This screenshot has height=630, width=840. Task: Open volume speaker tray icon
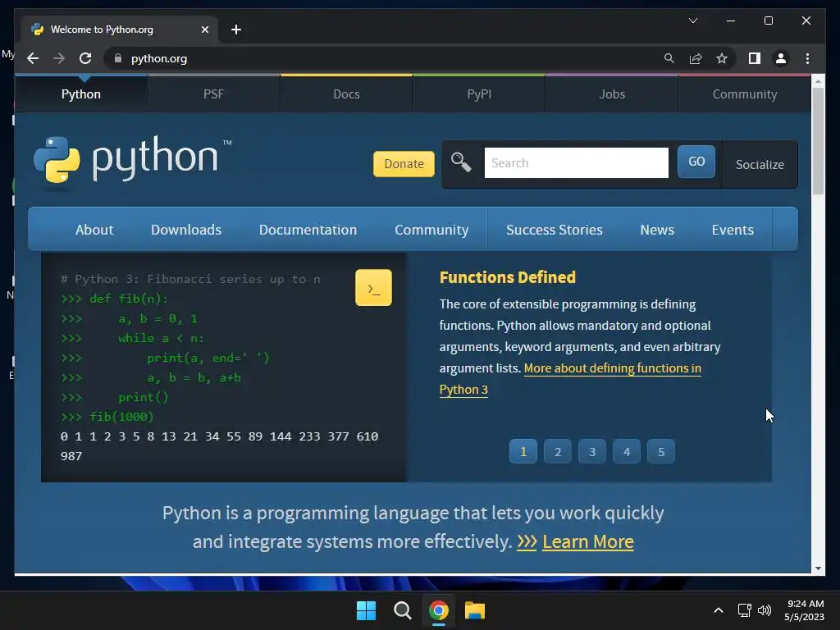point(765,610)
